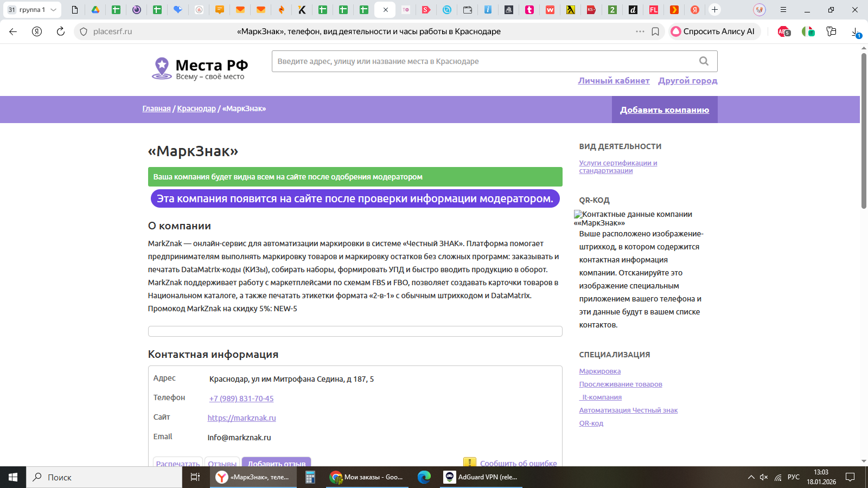This screenshot has width=868, height=488.
Task: Switch to the red W icon tab
Action: point(550,10)
